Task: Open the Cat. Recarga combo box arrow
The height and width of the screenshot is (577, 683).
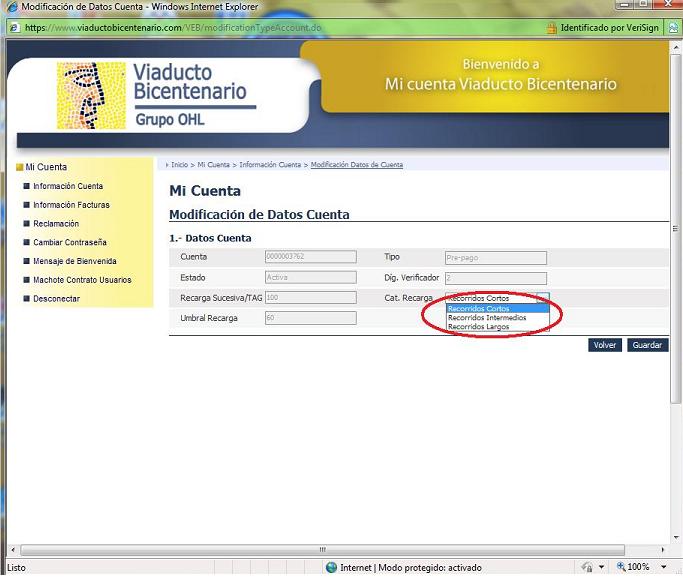Action: (543, 298)
